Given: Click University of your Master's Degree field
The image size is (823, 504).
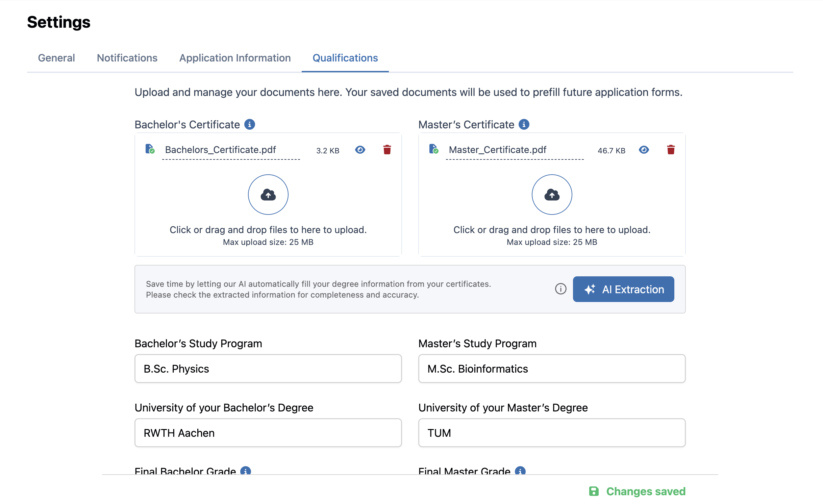Looking at the screenshot, I should (552, 433).
